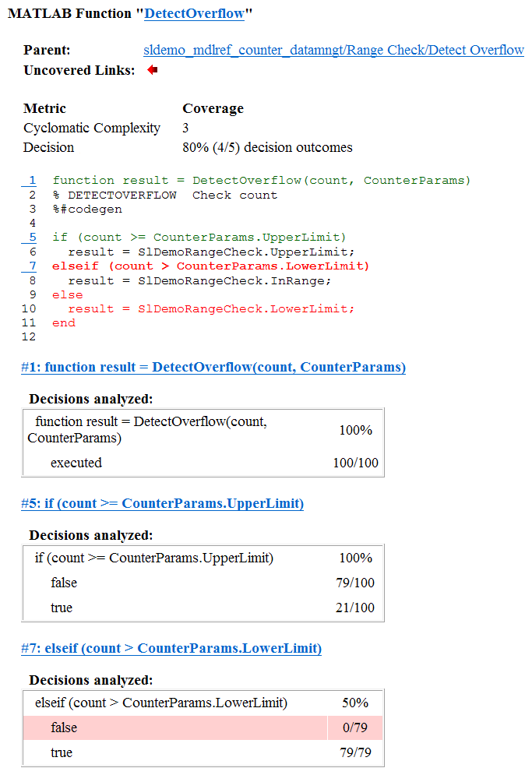This screenshot has width=532, height=775.
Task: Jump to code line number 7
Action: [32, 266]
